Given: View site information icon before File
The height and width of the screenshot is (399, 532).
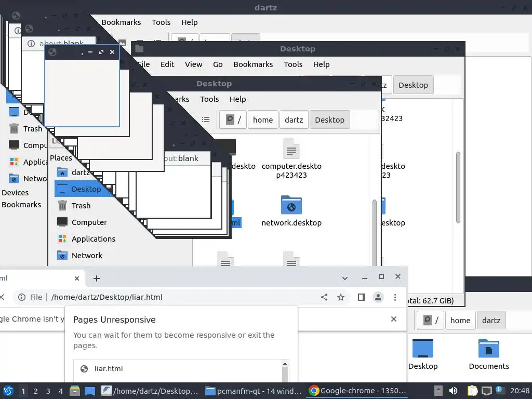Looking at the screenshot, I should pos(22,297).
